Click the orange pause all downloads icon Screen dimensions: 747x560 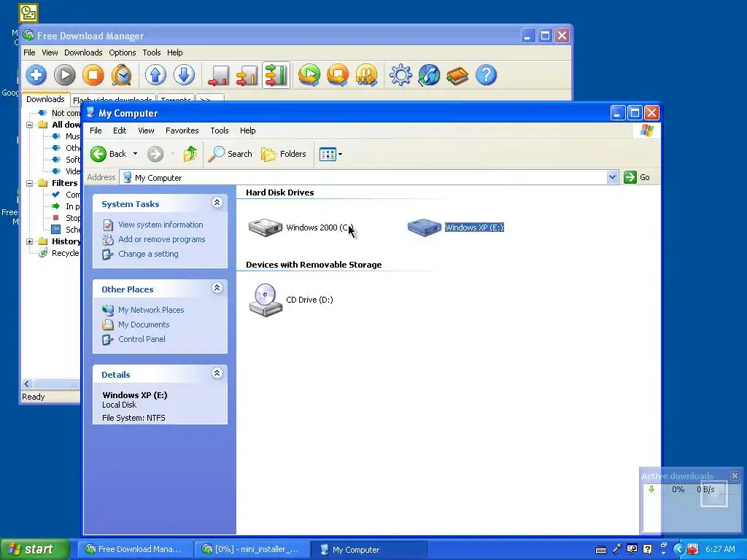coord(366,75)
